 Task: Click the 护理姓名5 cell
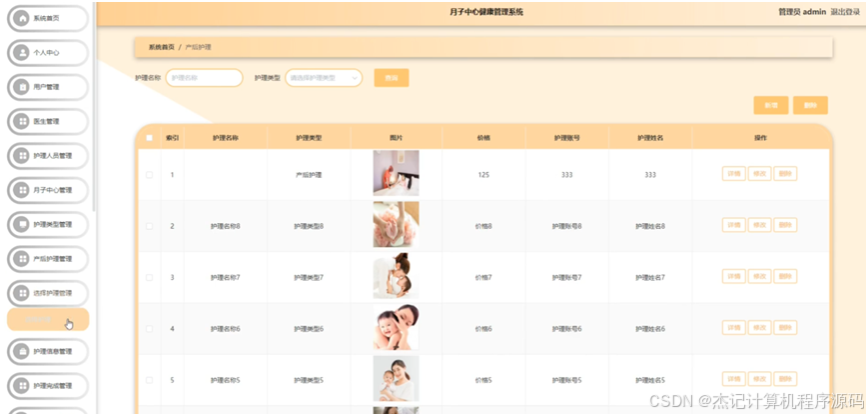coord(650,380)
